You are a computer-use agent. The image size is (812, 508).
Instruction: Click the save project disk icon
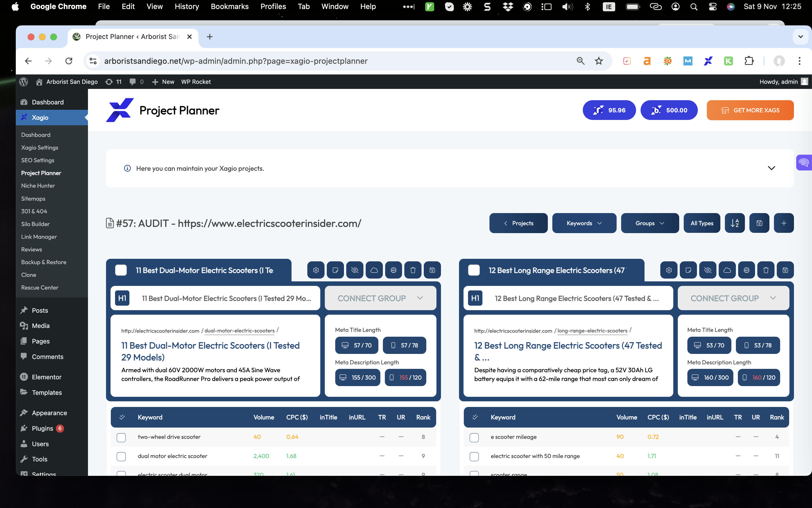[x=759, y=223]
